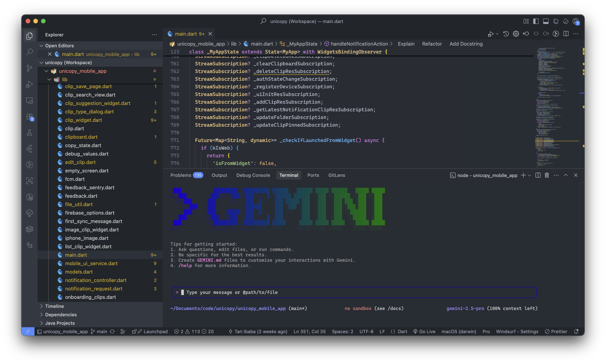
Task: Split the terminal panel
Action: [538, 175]
